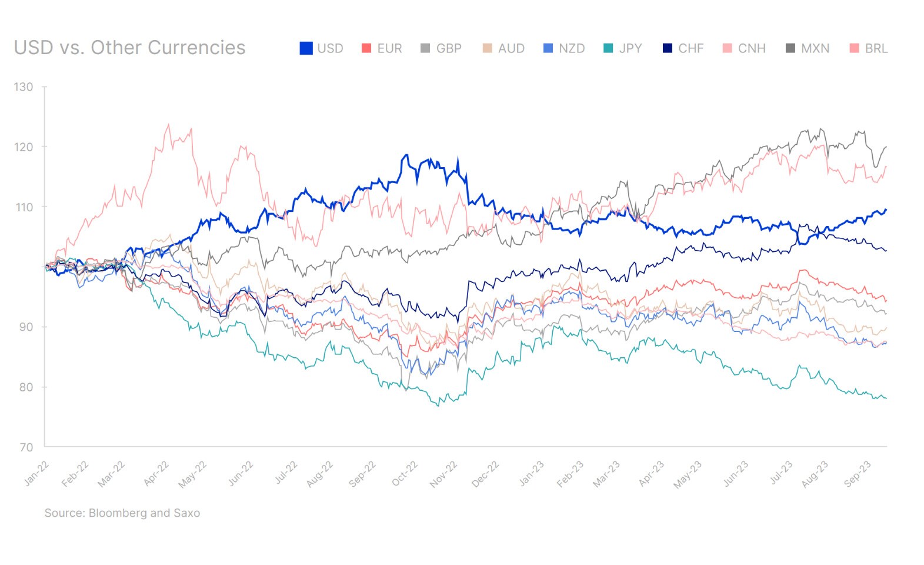
Task: Click the Jul-22 x-axis label
Action: 286,473
